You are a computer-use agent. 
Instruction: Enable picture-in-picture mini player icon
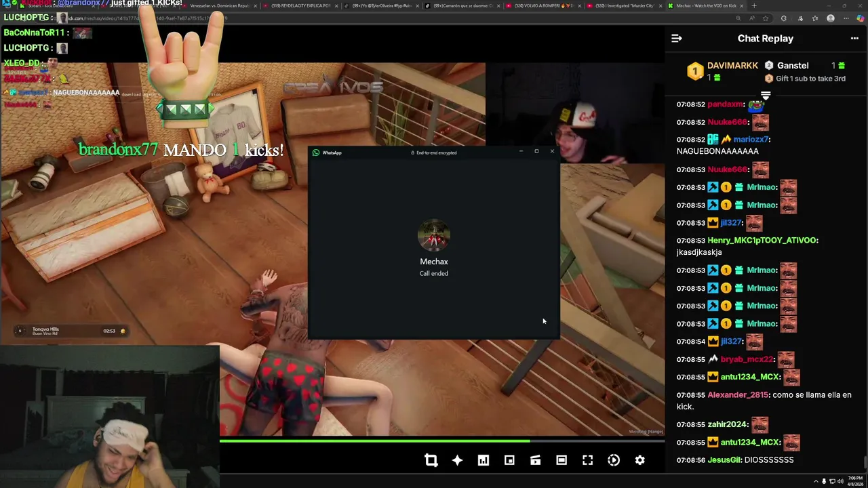click(x=509, y=460)
